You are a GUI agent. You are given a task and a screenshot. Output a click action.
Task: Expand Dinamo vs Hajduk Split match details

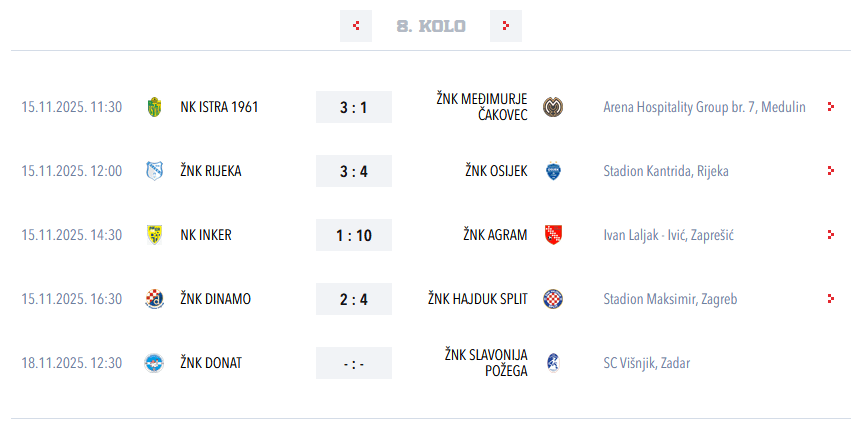click(830, 299)
